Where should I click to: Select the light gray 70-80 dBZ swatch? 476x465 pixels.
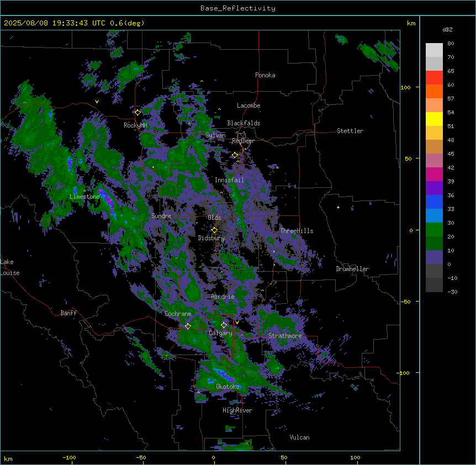pyautogui.click(x=434, y=50)
